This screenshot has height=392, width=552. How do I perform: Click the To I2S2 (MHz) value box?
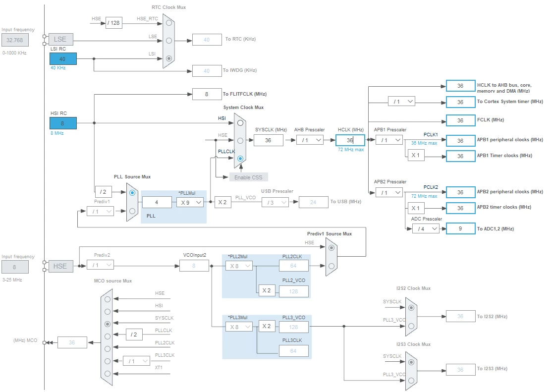click(x=460, y=316)
